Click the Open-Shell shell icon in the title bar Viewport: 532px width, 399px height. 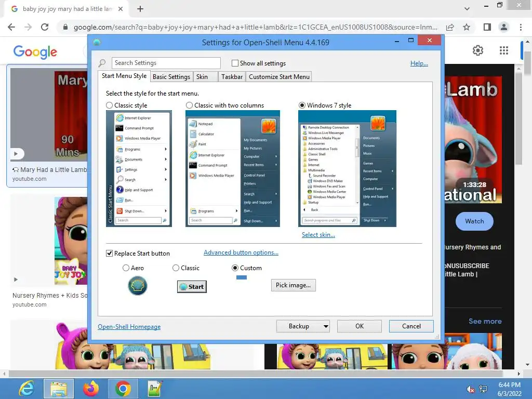pos(97,43)
